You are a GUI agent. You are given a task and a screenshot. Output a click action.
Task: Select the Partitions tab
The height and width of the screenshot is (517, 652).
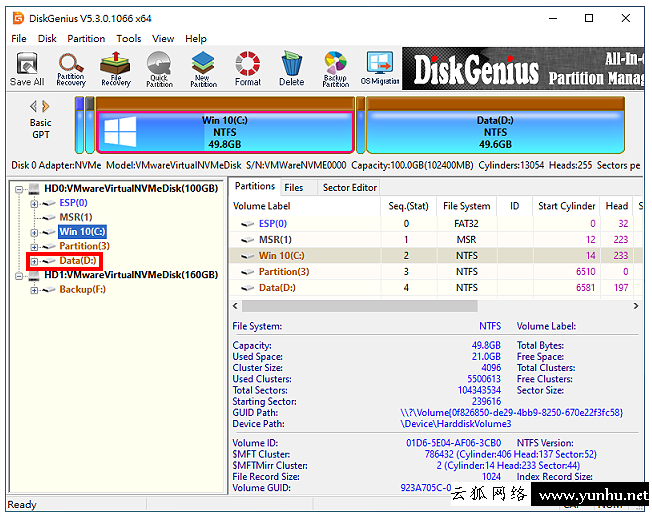254,186
